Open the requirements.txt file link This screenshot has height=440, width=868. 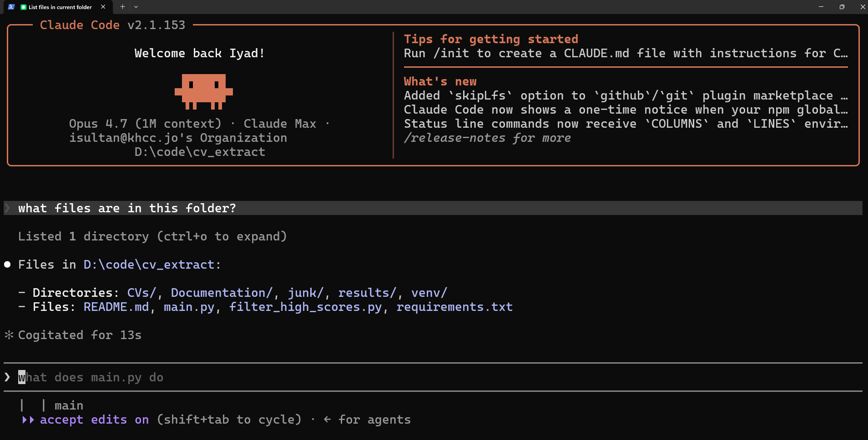click(x=454, y=307)
